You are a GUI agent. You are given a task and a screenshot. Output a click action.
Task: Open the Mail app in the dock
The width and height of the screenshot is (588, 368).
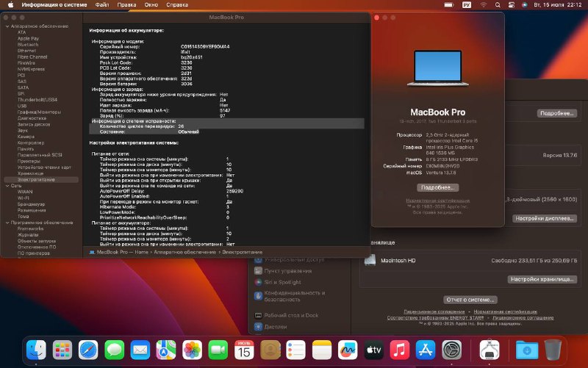coord(140,350)
